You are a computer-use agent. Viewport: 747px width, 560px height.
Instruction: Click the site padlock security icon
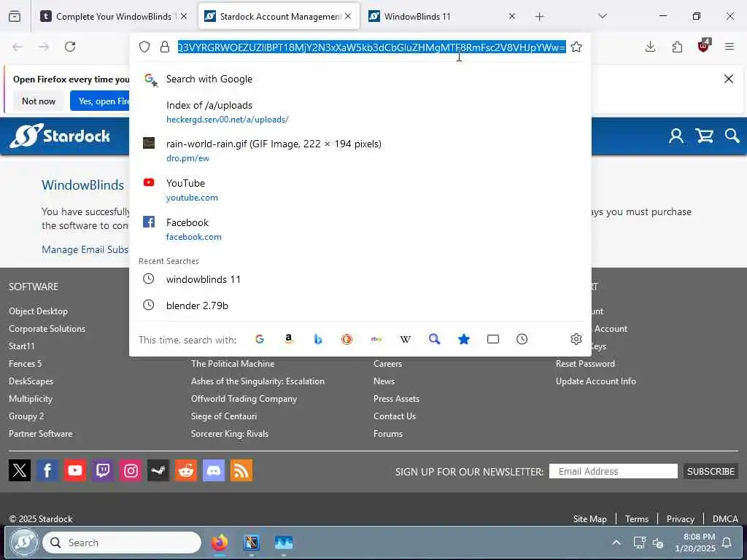(x=165, y=47)
